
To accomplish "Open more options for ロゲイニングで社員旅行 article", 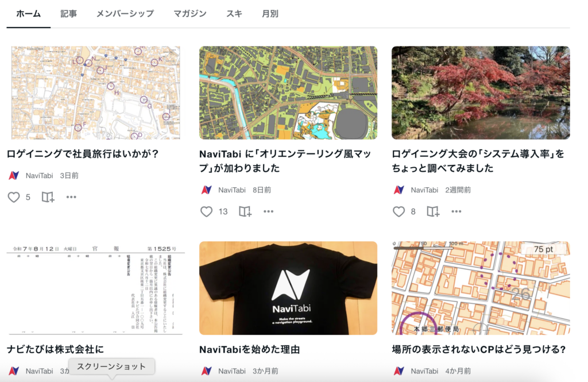I will tap(71, 197).
